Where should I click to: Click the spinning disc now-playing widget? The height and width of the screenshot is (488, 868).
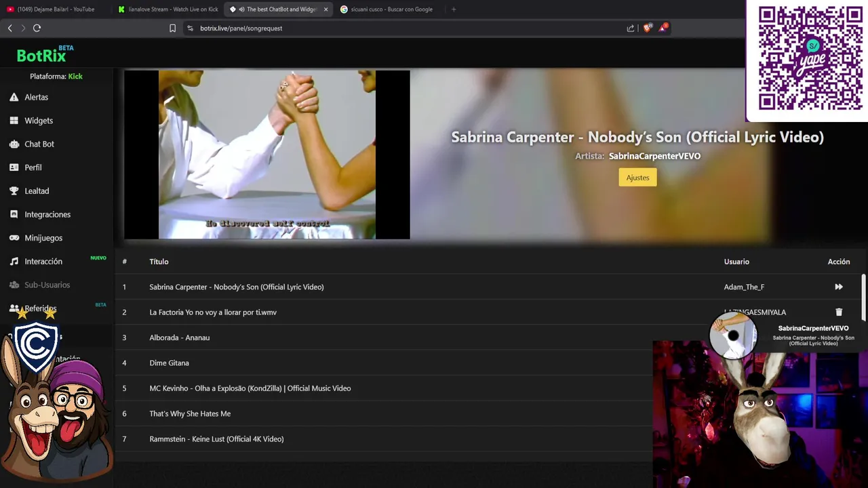point(733,335)
